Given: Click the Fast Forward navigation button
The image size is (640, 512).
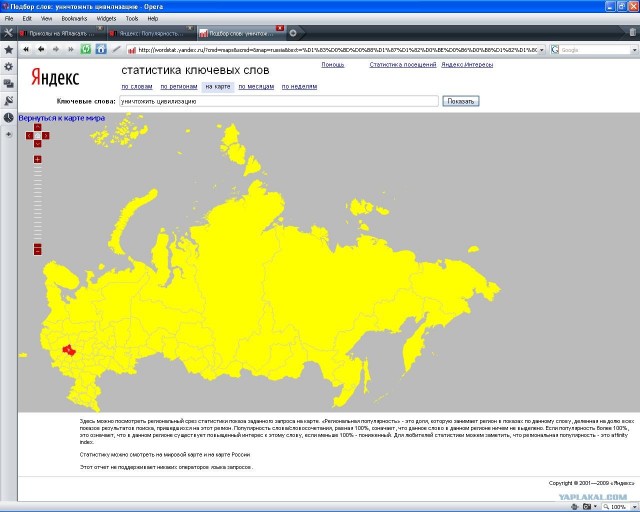Looking at the screenshot, I should pos(71,49).
